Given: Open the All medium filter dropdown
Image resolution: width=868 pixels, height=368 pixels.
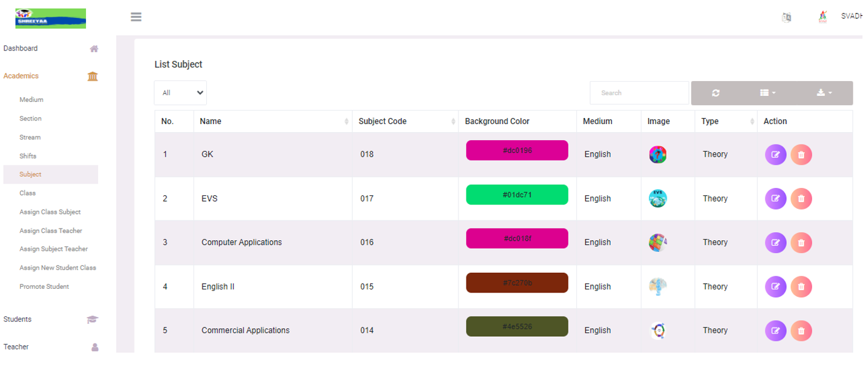Looking at the screenshot, I should tap(180, 93).
